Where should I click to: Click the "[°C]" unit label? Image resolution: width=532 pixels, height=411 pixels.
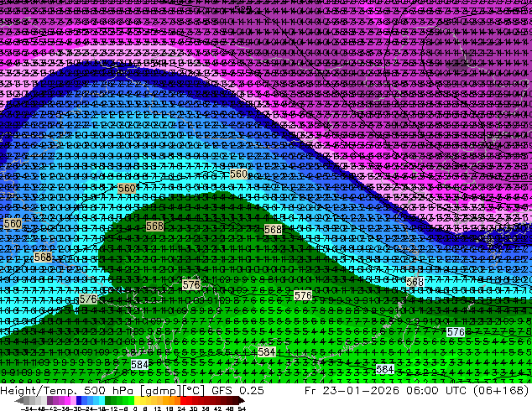[x=194, y=391]
